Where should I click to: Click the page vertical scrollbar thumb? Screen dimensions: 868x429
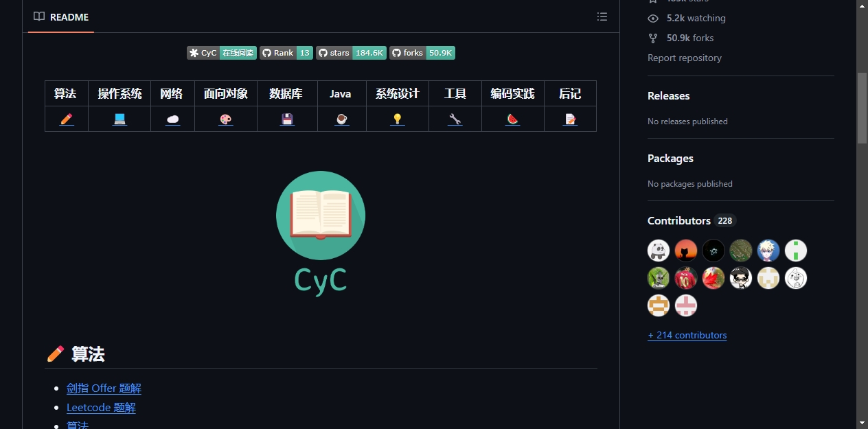(x=862, y=107)
